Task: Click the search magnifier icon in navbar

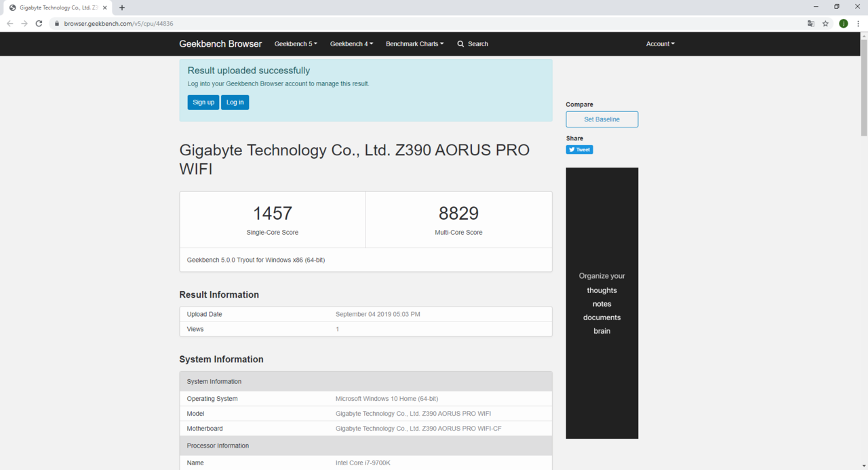Action: [x=460, y=44]
